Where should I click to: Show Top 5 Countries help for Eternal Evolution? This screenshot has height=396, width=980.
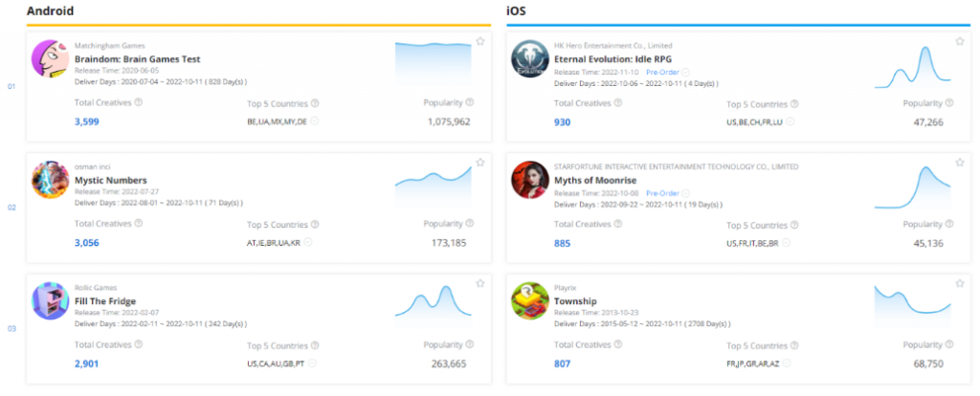[794, 103]
